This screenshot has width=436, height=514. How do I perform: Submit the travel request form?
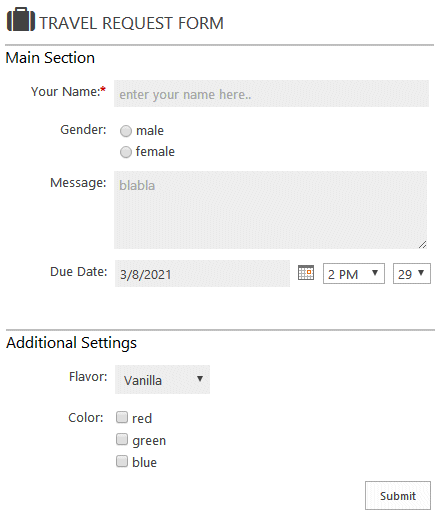point(398,495)
